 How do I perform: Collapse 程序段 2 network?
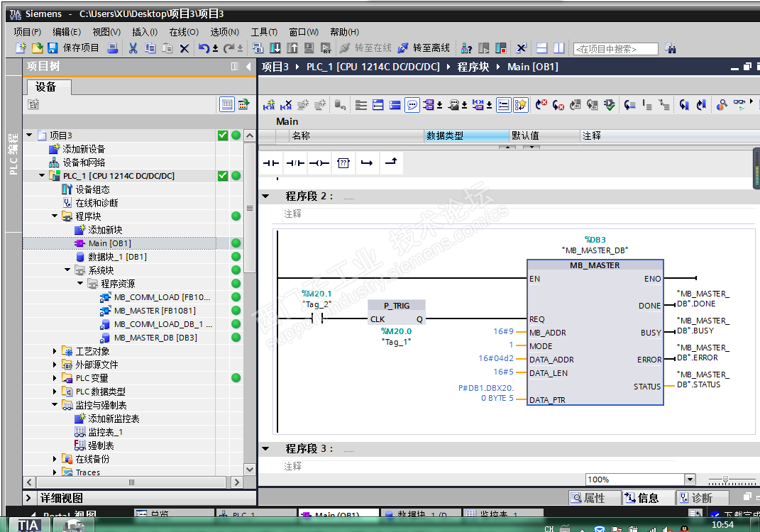[265, 196]
